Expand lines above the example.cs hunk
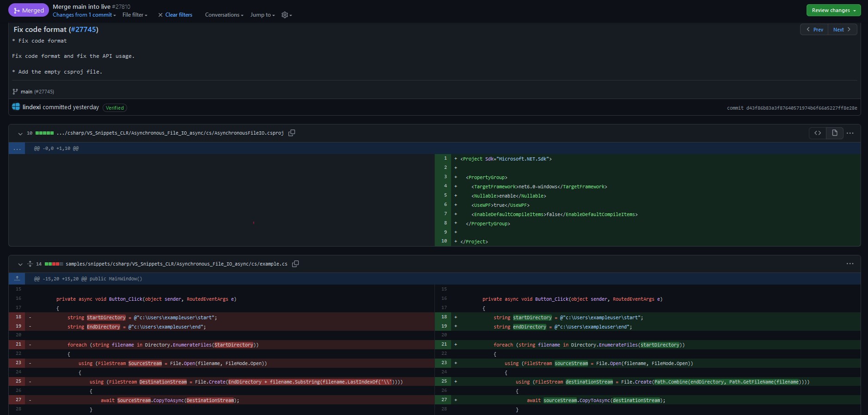 pyautogui.click(x=17, y=279)
